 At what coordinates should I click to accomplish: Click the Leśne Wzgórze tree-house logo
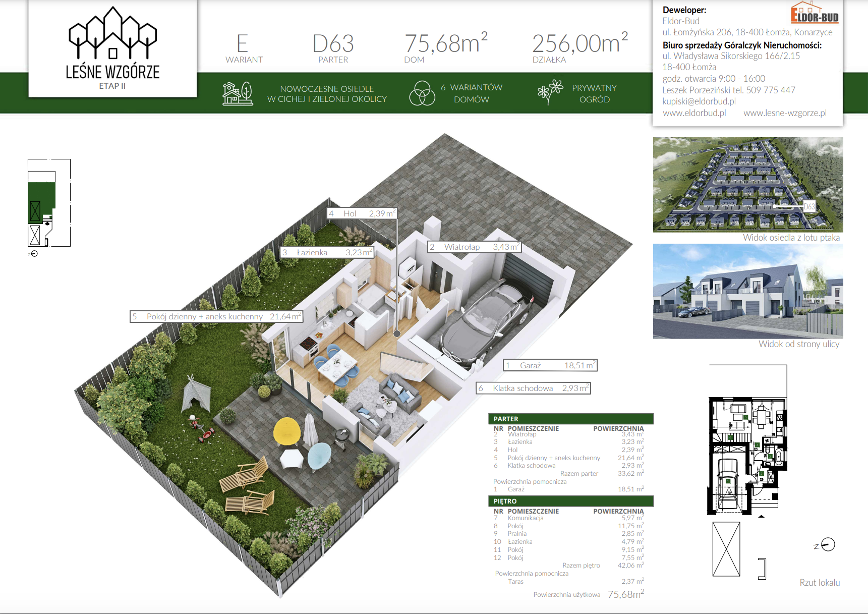[x=112, y=34]
